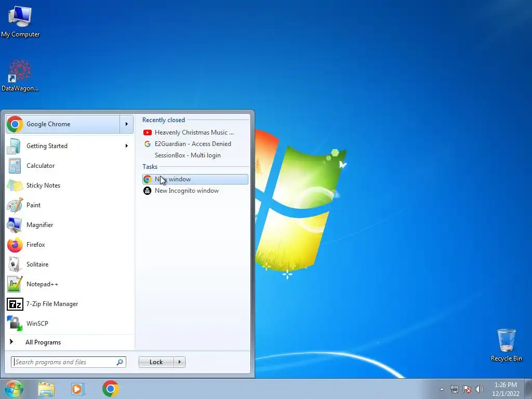532x399 pixels.
Task: Click the volume speaker tray icon
Action: click(x=480, y=389)
